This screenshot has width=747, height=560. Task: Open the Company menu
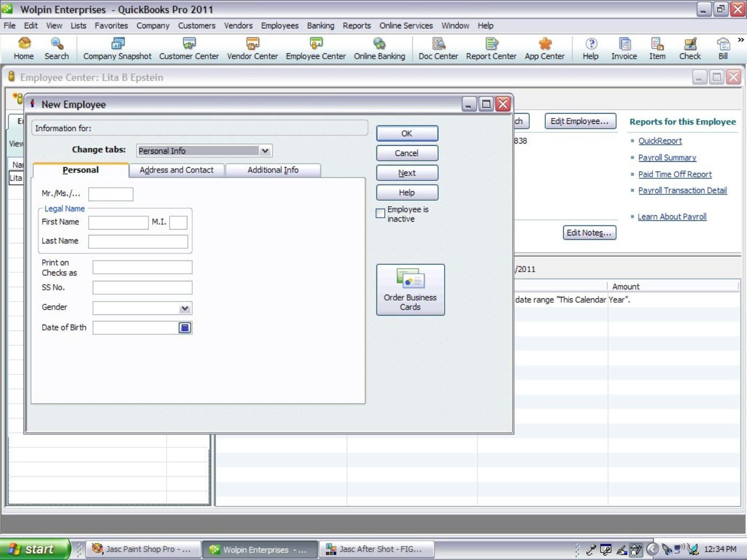pos(153,26)
